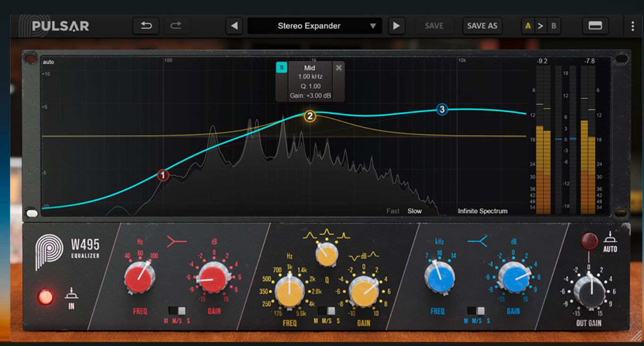Click the white toggle at graph bottom-left corner

point(32,213)
